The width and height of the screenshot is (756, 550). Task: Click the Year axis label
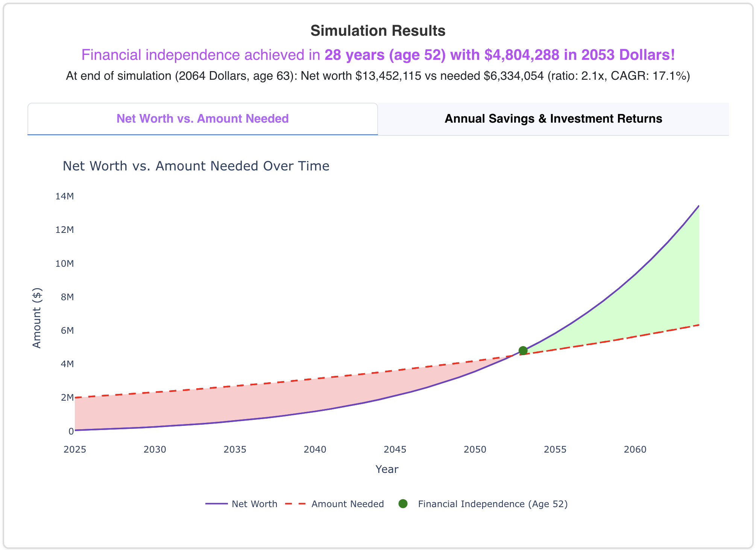click(387, 469)
